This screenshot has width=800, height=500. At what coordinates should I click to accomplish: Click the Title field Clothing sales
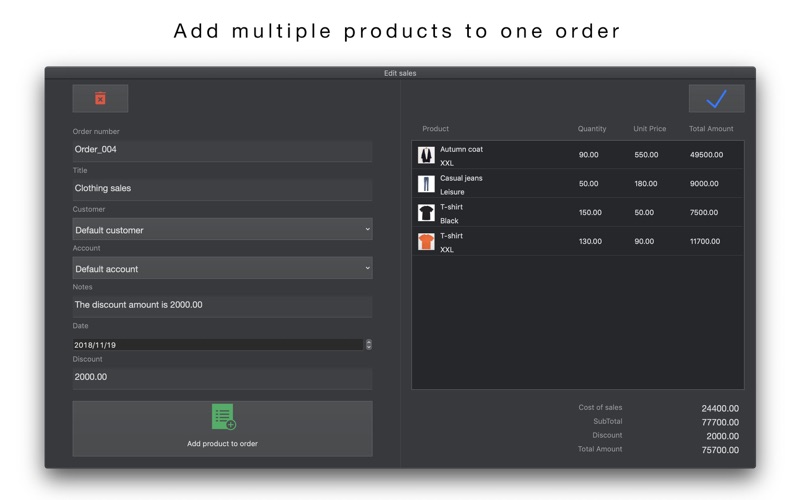click(x=222, y=189)
